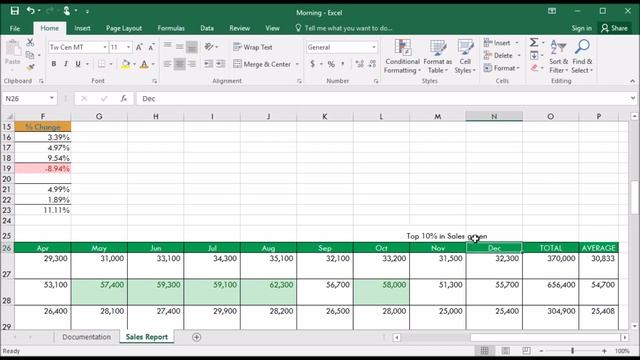Toggle Align Right

[x=192, y=64]
